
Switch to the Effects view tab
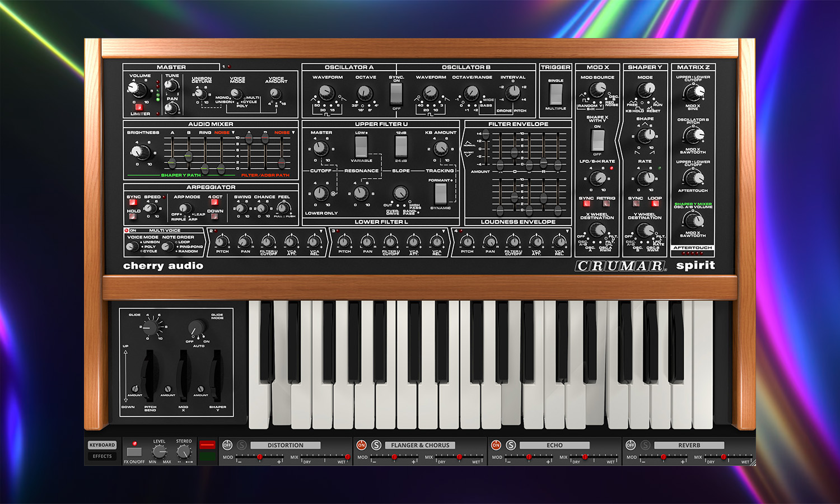102,456
